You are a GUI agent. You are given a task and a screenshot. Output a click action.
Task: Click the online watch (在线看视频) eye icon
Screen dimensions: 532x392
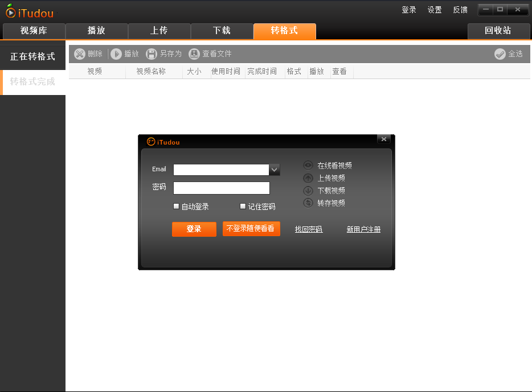pyautogui.click(x=308, y=166)
